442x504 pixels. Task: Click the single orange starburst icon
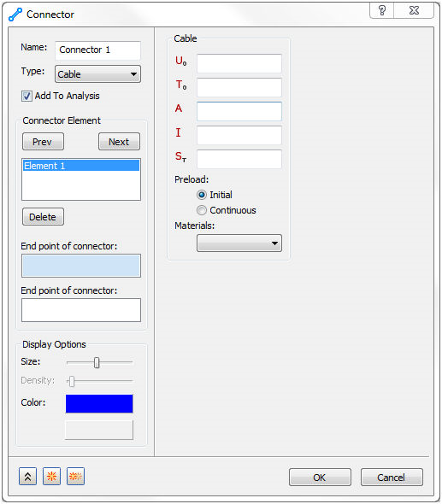click(51, 477)
